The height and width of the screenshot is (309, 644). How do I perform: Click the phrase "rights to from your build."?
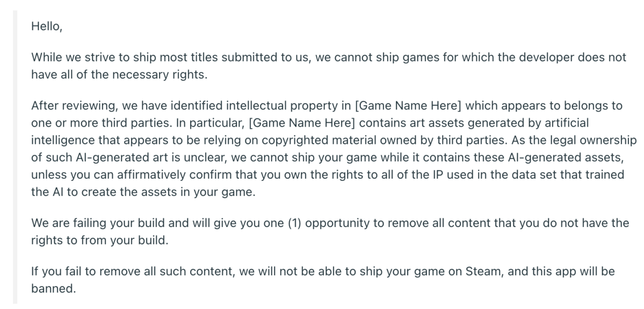coord(100,240)
